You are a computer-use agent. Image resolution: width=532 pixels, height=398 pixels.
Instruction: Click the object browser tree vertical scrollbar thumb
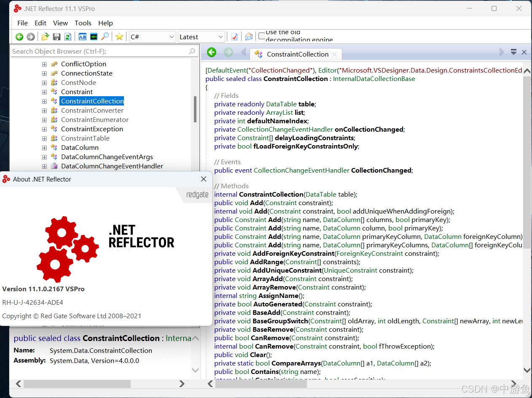tap(195, 109)
